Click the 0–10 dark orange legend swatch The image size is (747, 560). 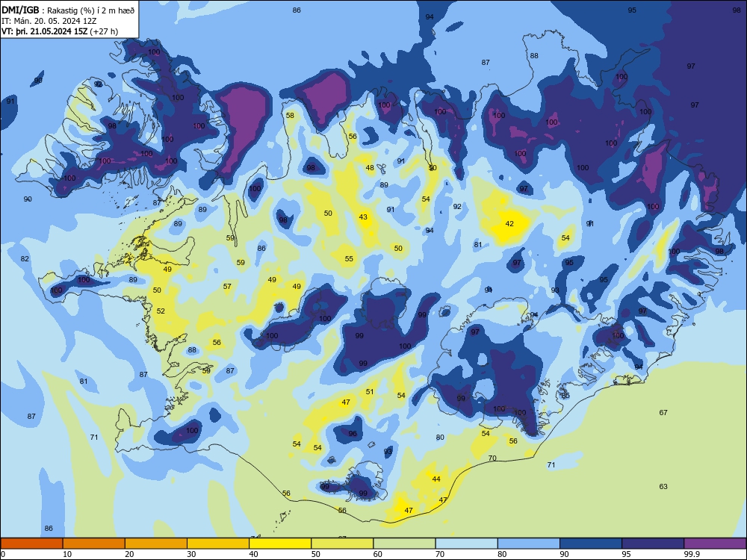[31, 544]
